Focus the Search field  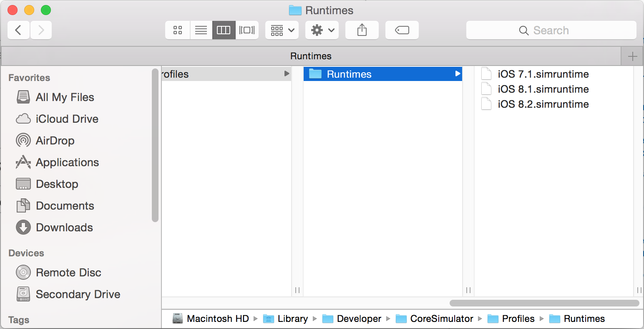[x=551, y=30]
